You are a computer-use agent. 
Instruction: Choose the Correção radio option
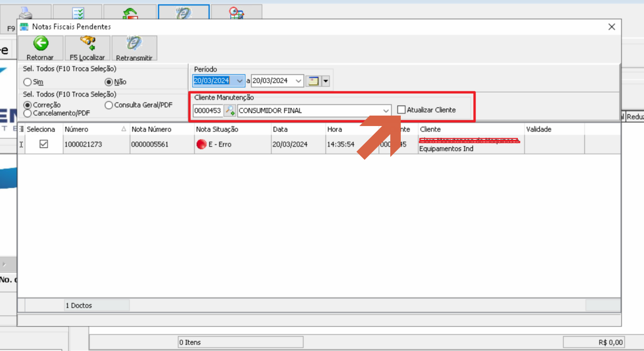(x=28, y=105)
